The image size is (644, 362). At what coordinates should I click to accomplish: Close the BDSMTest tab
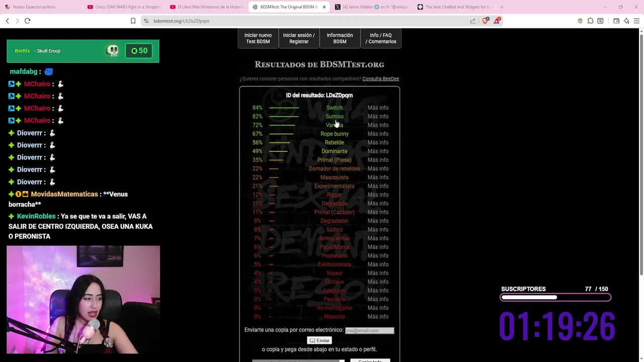click(x=324, y=7)
